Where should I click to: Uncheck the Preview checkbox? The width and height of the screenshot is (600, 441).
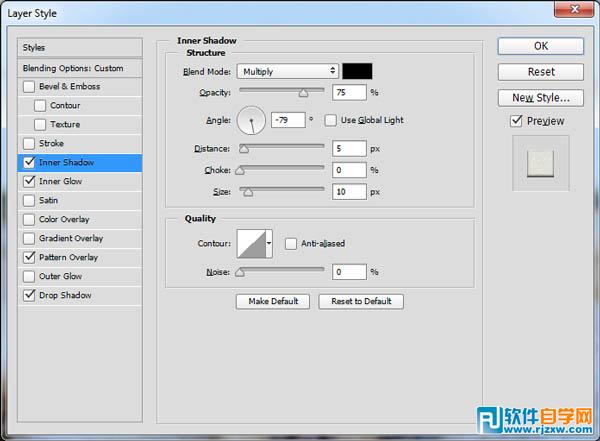point(516,121)
